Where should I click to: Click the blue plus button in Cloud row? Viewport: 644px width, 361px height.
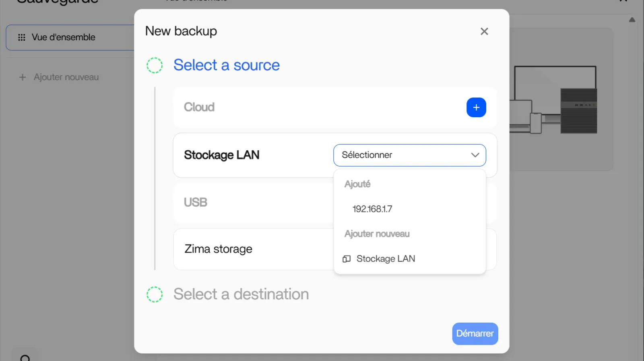[x=476, y=108]
